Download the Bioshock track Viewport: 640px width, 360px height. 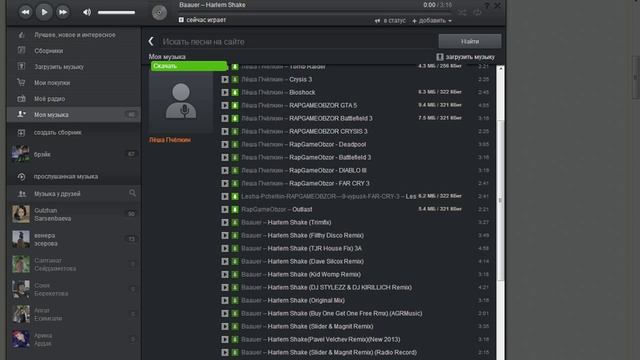pyautogui.click(x=235, y=93)
